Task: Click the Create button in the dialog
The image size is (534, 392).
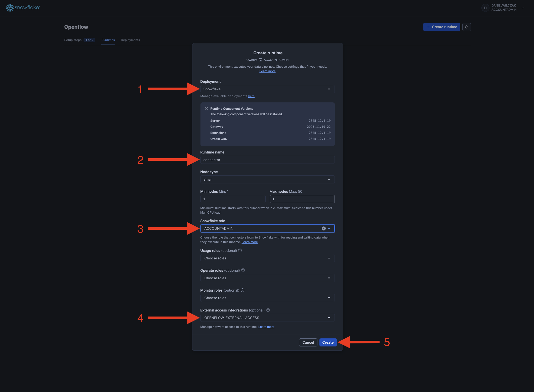Action: (x=328, y=342)
